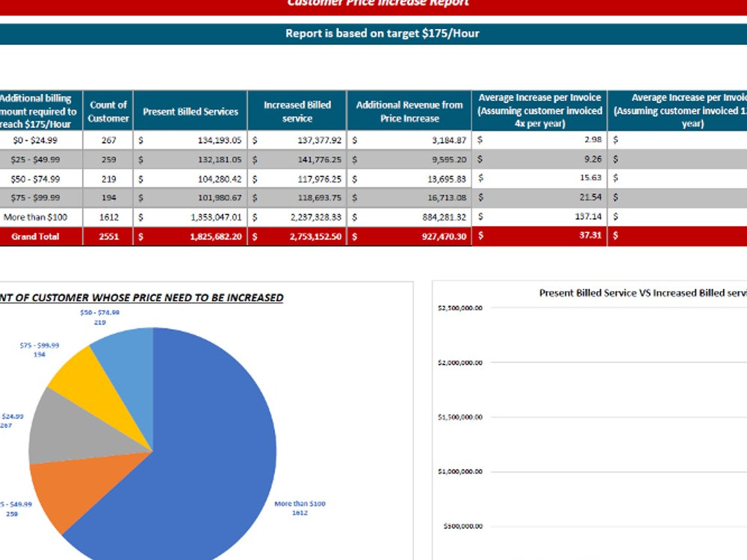Screen dimensions: 747x560
Task: Select customer count cell 1612
Action: click(x=108, y=217)
